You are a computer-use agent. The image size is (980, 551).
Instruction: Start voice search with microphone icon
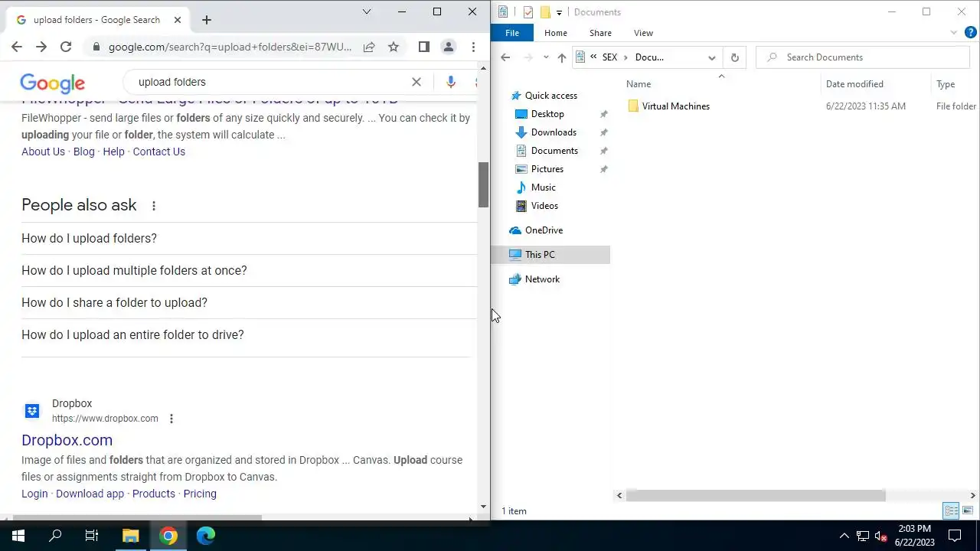click(451, 82)
